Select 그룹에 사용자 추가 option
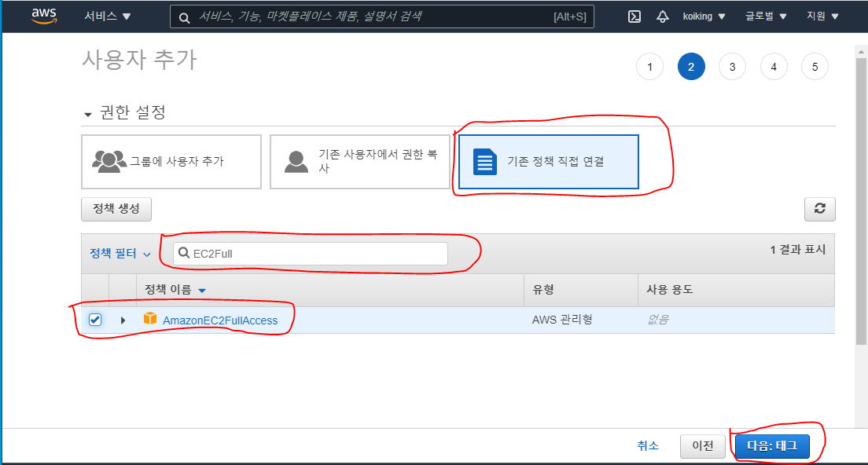Screen dimensions: 868x465 click(171, 162)
